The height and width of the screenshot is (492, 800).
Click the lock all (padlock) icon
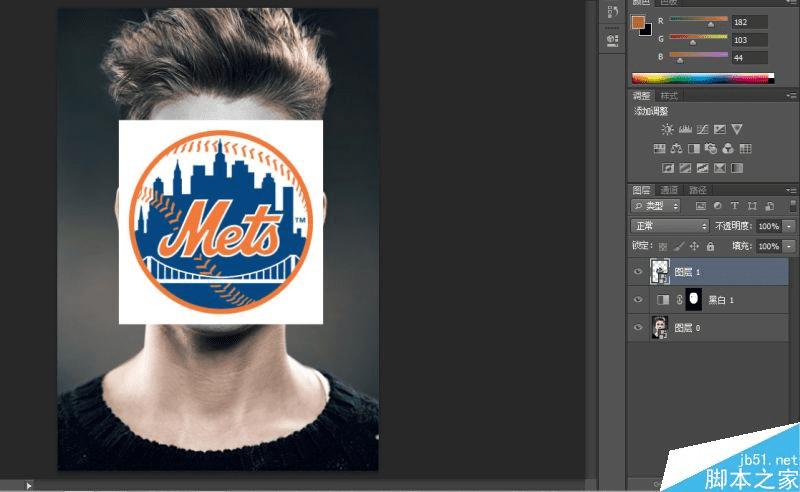[x=710, y=247]
